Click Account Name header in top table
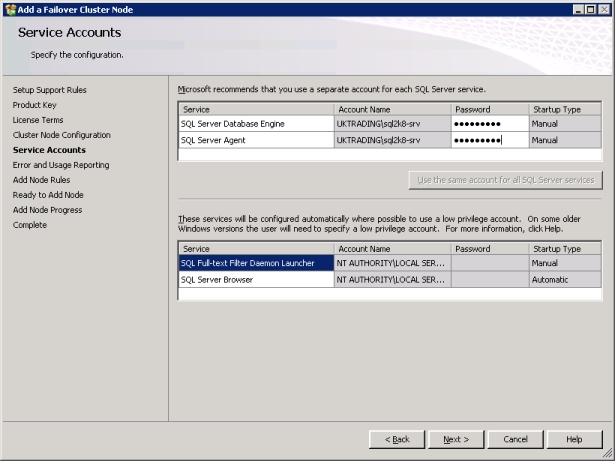615x461 pixels. (393, 109)
